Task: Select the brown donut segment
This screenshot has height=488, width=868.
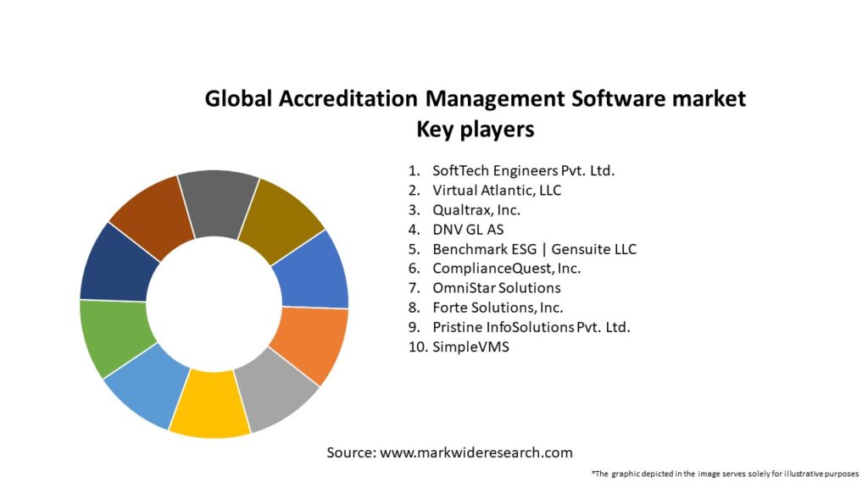Action: (x=153, y=217)
